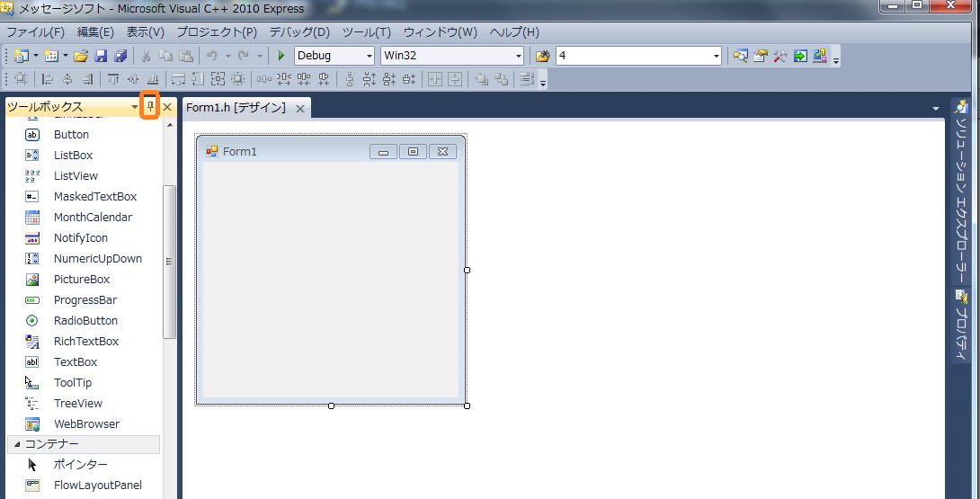Open the New Project dropdown arrow

(36, 56)
